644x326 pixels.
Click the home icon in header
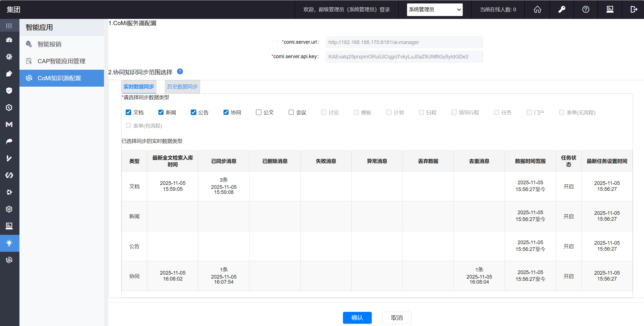[x=537, y=10]
